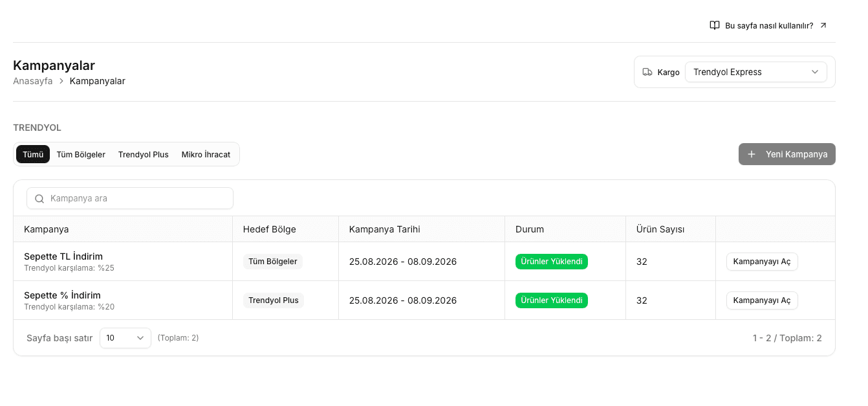Select the Tümü tab

tap(33, 154)
